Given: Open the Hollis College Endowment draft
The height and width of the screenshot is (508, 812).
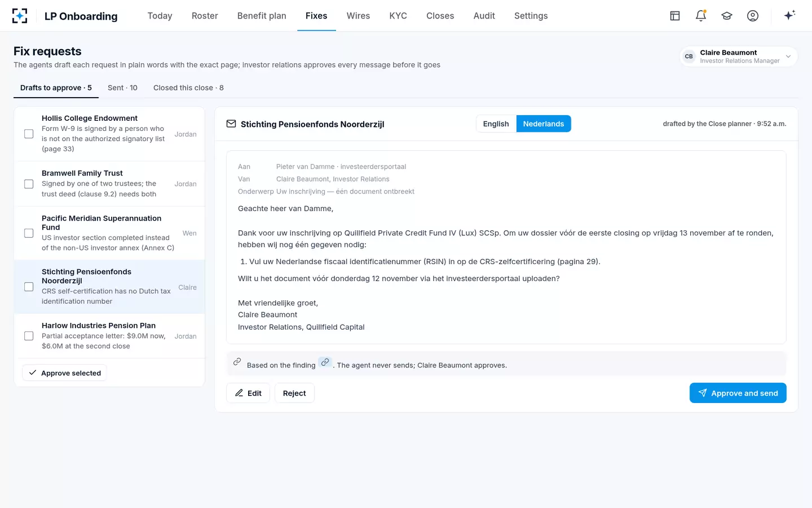Looking at the screenshot, I should [109, 134].
